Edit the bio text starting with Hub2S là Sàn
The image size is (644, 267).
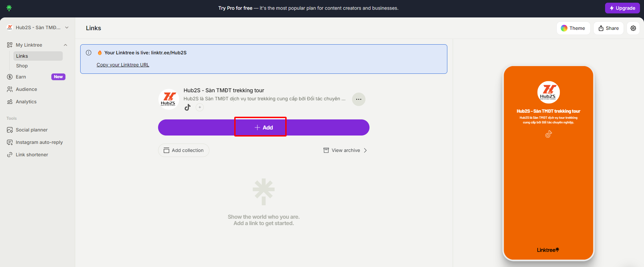[x=264, y=99]
